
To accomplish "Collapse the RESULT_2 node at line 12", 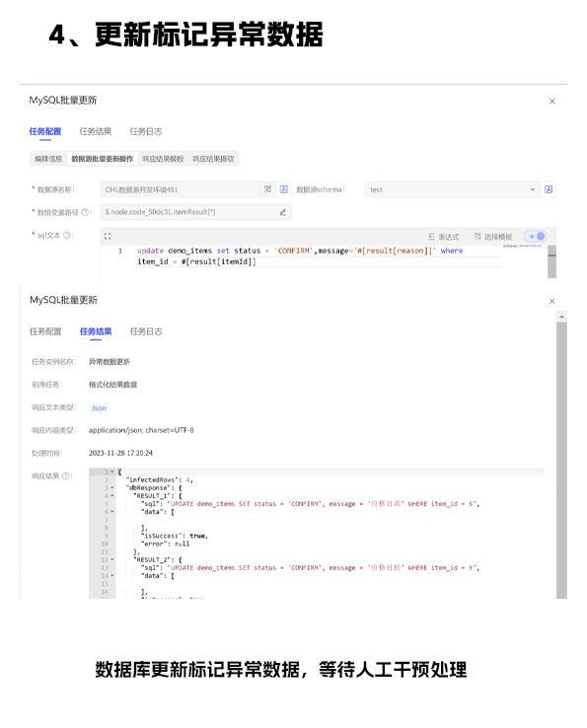I will (x=111, y=560).
